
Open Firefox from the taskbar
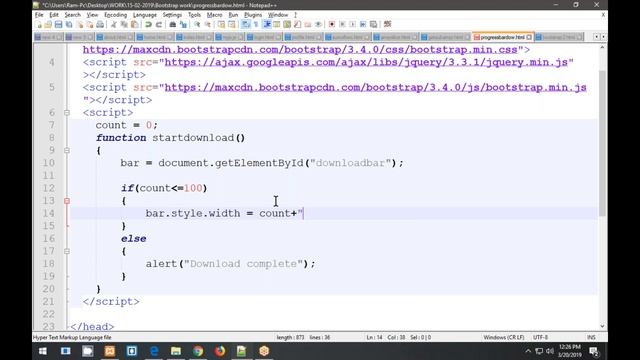[x=220, y=351]
